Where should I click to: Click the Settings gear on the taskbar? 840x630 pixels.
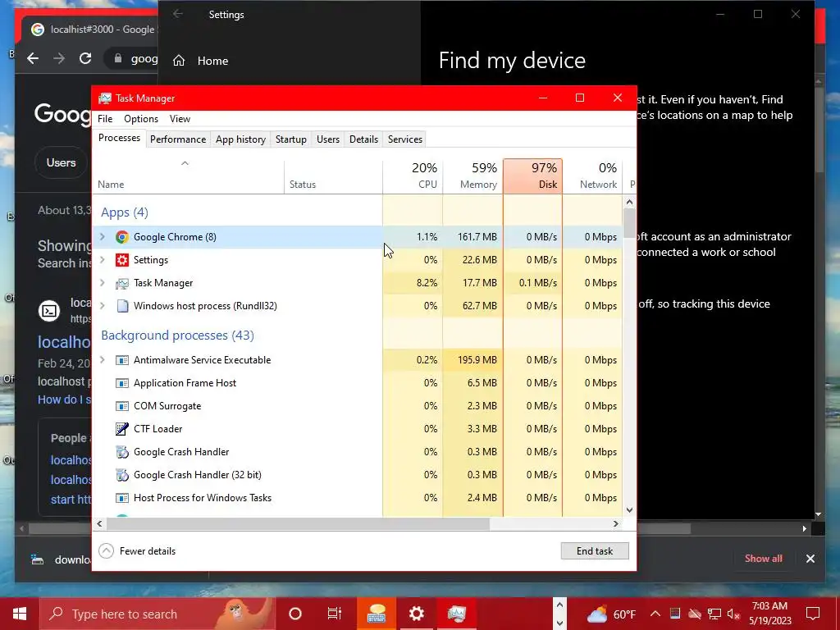pos(416,614)
